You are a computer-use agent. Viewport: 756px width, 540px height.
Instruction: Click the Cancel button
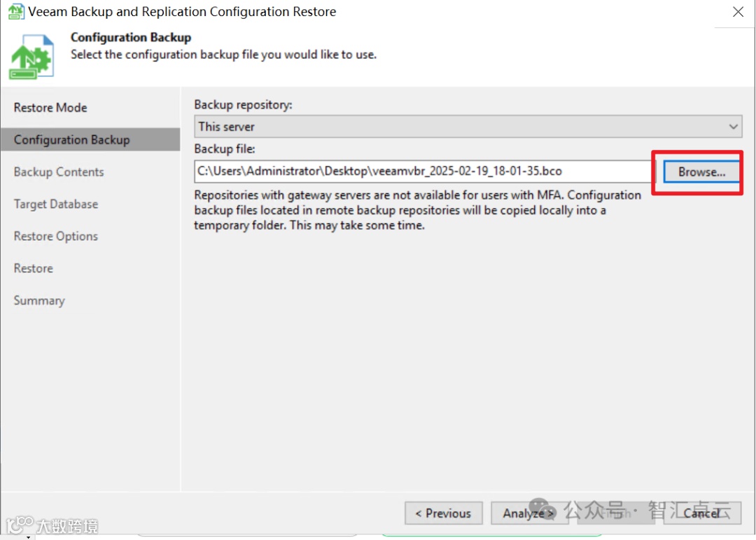702,513
